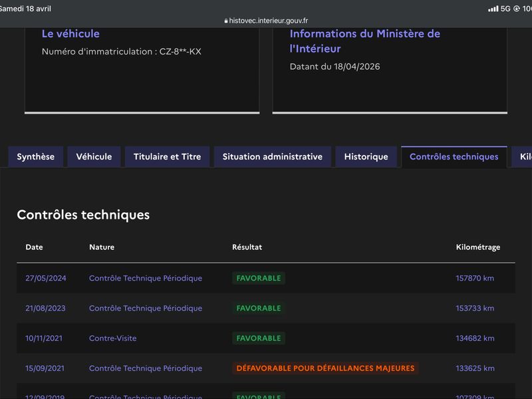Viewport: 532px width, 399px height.
Task: Click the Le véhicule card heading
Action: click(x=70, y=34)
